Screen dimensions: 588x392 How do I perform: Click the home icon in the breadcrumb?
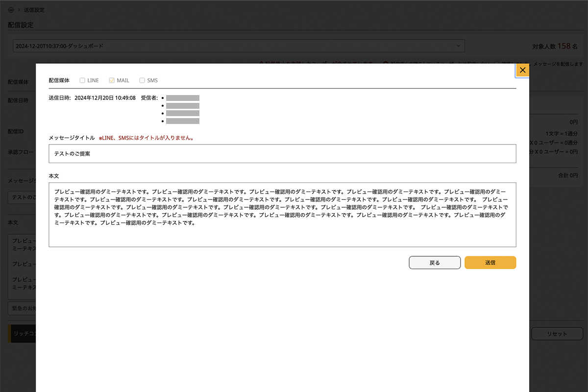tap(11, 10)
